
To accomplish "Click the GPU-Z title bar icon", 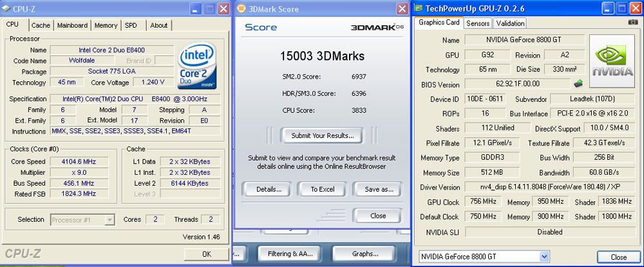I will (418, 8).
